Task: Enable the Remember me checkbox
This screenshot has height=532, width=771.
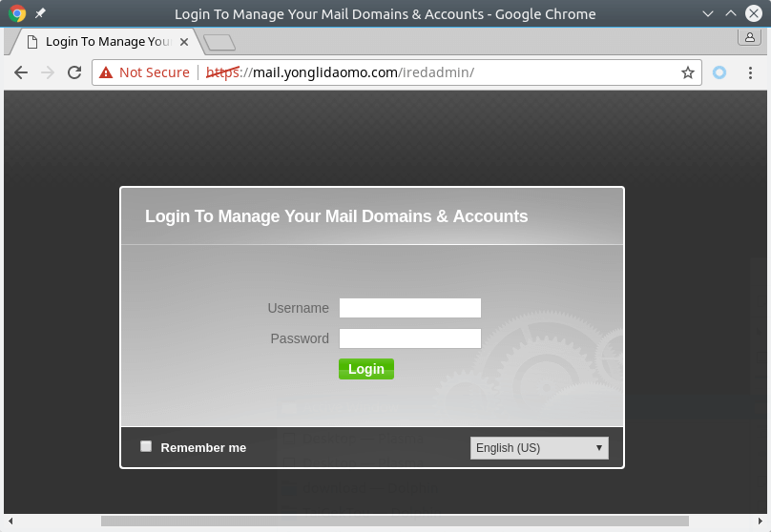Action: (146, 446)
